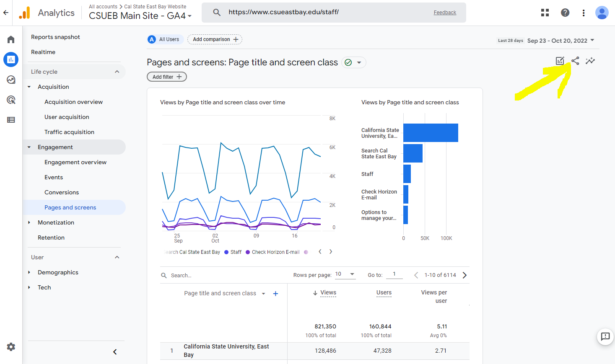The image size is (615, 364).
Task: Open the Realtime report
Action: tap(43, 52)
